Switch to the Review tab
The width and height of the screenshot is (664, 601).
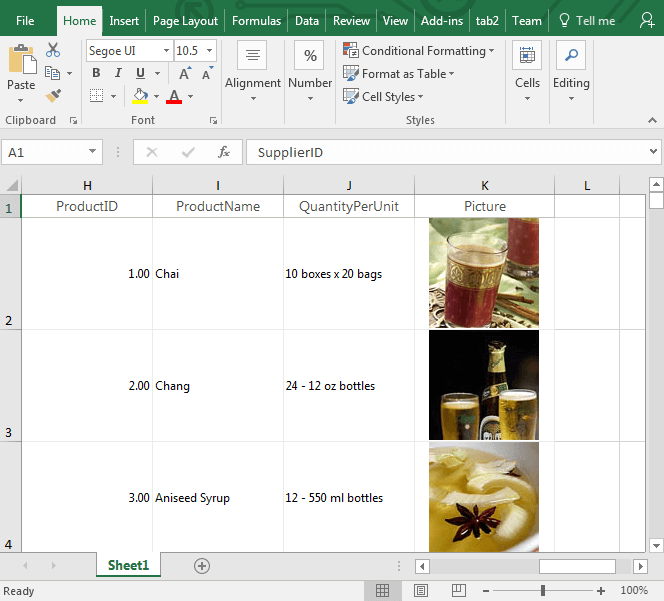351,21
